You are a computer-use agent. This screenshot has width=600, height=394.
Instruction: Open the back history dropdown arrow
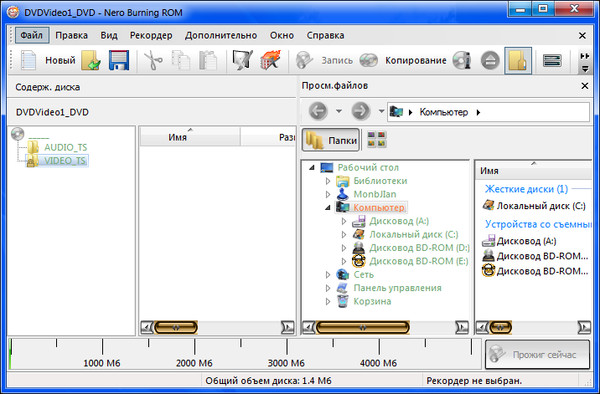click(x=339, y=111)
